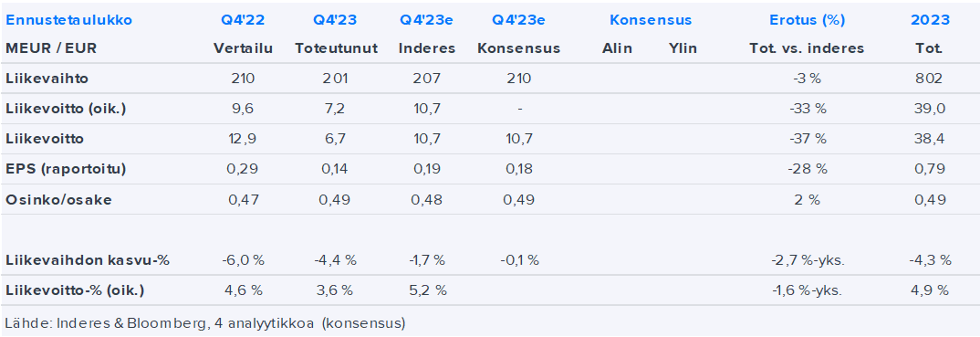
Task: Click the 2023 column header
Action: click(x=930, y=20)
